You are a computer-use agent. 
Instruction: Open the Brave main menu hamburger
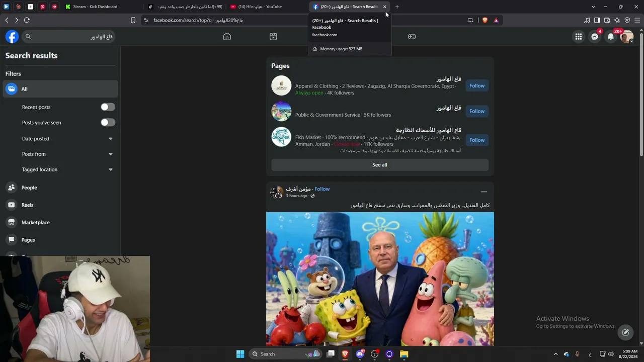(637, 20)
